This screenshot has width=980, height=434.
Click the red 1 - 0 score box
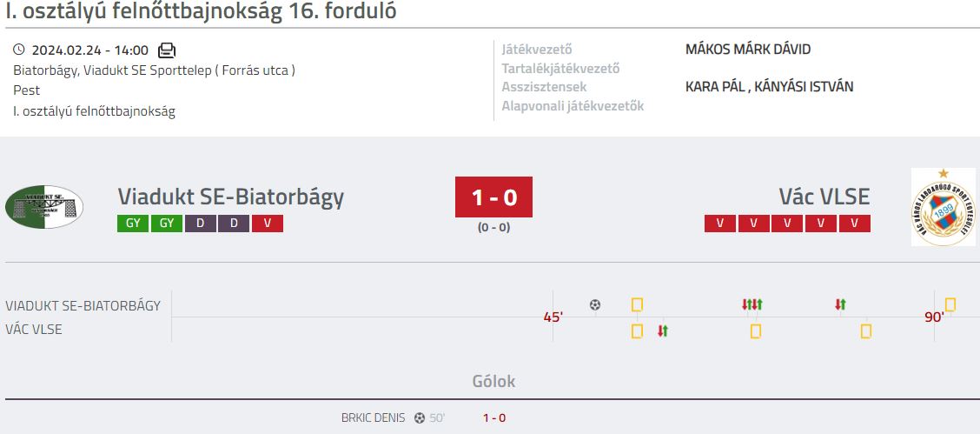tap(493, 197)
